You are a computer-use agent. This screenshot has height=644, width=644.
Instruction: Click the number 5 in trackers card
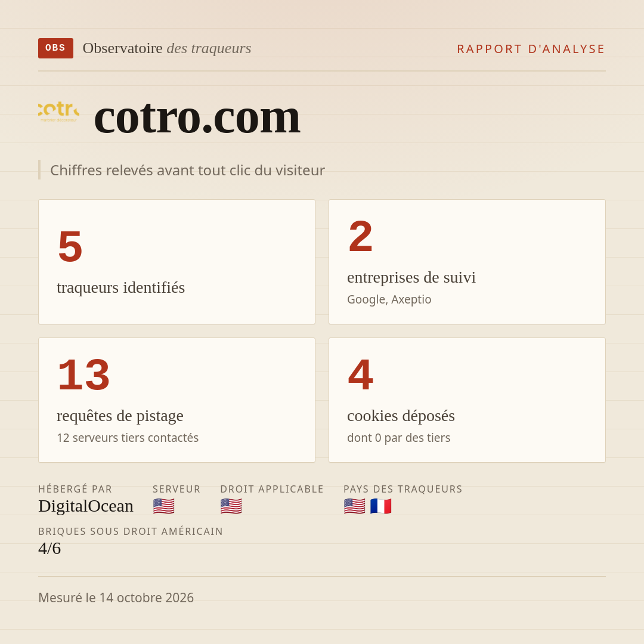point(70,246)
